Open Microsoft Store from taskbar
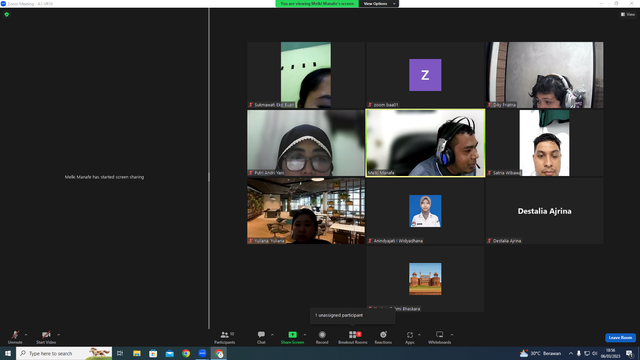 [x=153, y=353]
